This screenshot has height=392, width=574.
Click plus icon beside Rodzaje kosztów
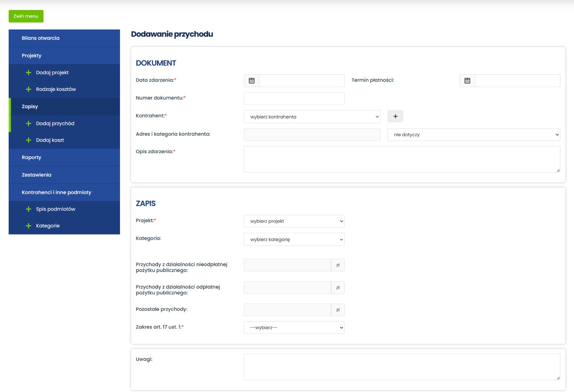29,89
